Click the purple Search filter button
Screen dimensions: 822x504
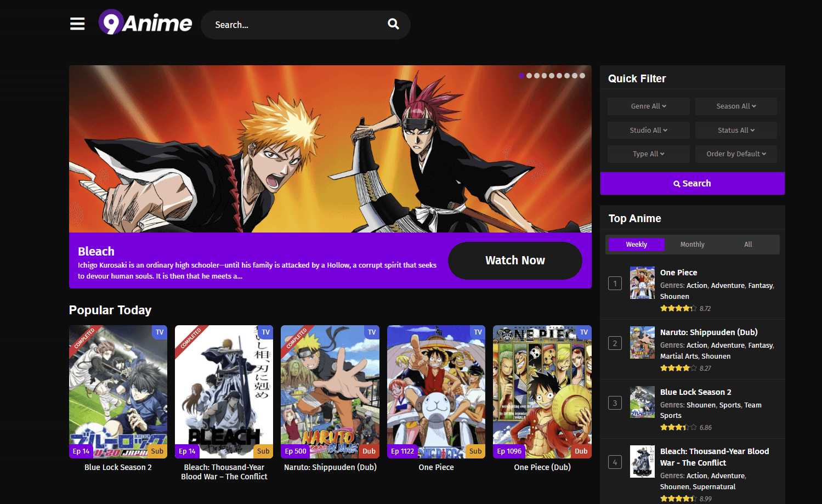(x=692, y=184)
